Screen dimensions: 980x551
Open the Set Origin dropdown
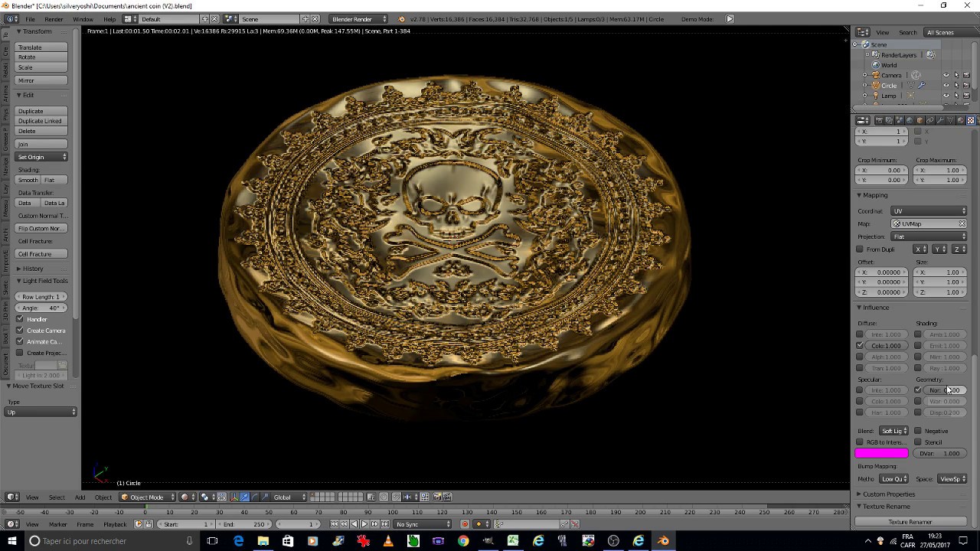click(x=41, y=157)
